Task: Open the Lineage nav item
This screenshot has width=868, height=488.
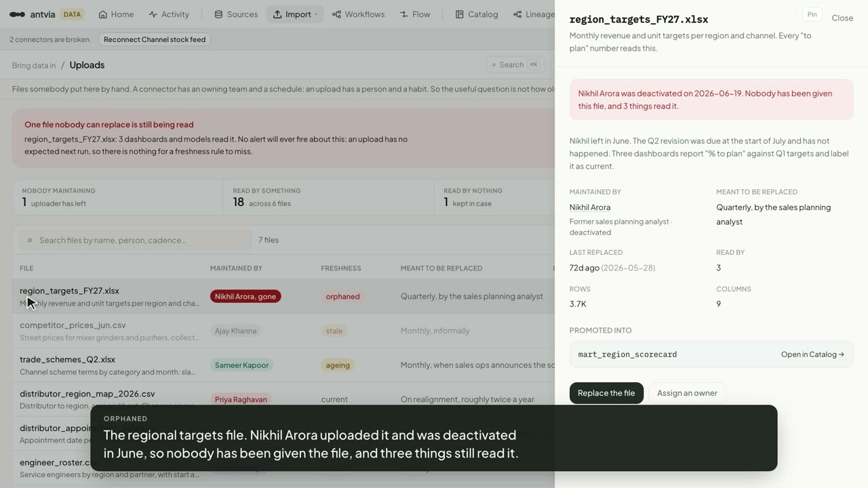Action: [x=534, y=14]
